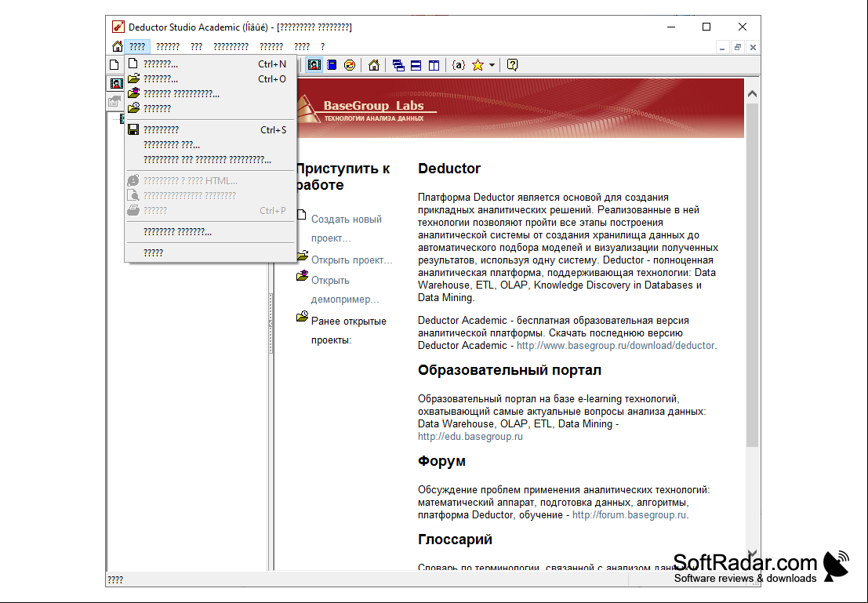Image resolution: width=868 pixels, height=603 pixels.
Task: Click the orange circular arrows toolbar icon
Action: tap(349, 65)
